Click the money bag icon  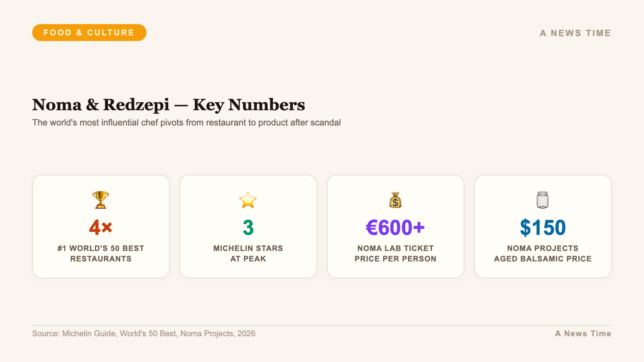(x=395, y=200)
